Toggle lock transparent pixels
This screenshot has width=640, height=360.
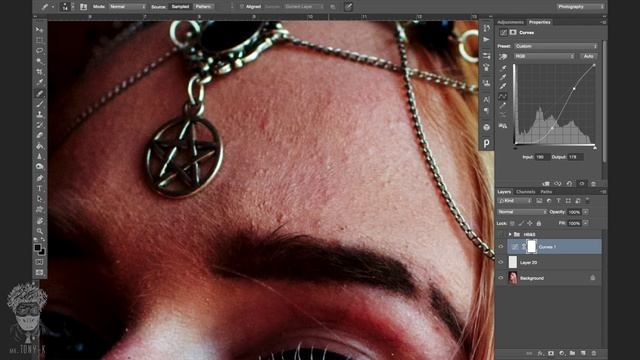pos(512,223)
